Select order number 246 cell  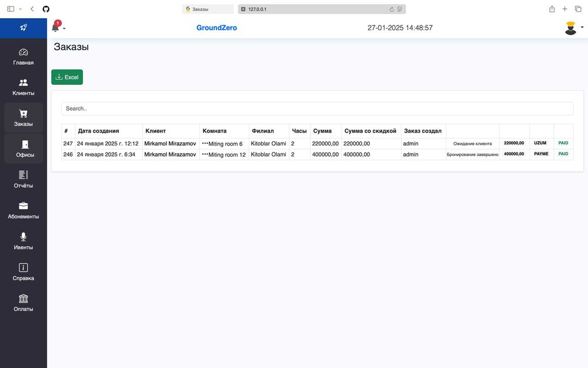(x=68, y=154)
